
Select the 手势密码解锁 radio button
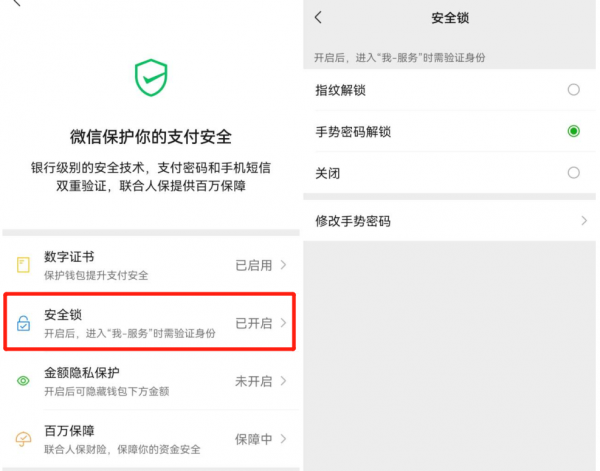[x=573, y=131]
